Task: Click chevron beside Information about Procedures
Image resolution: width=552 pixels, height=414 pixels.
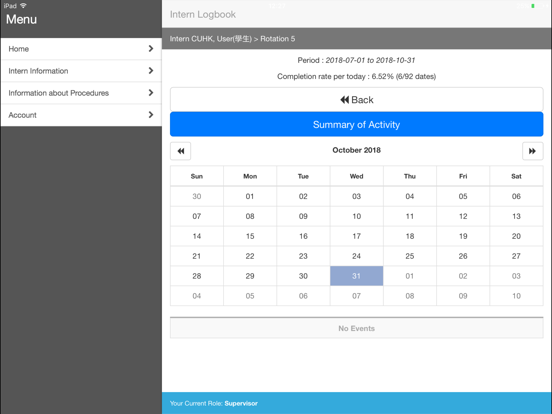Action: click(151, 93)
